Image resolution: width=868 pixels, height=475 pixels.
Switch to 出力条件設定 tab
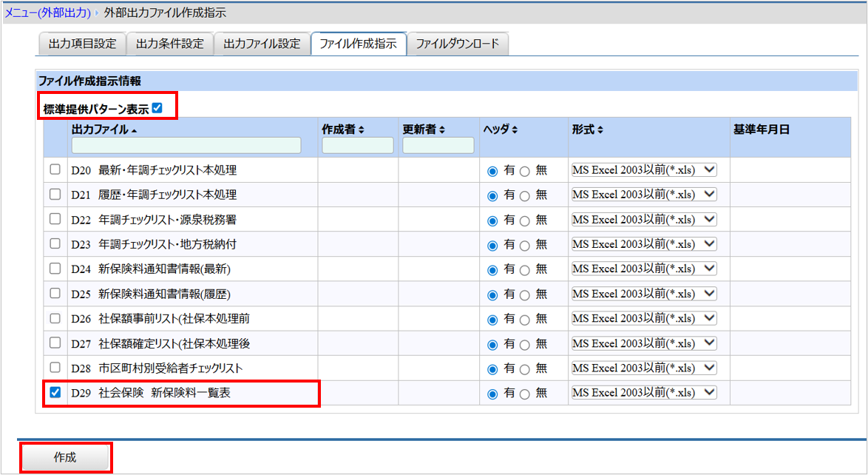click(170, 44)
